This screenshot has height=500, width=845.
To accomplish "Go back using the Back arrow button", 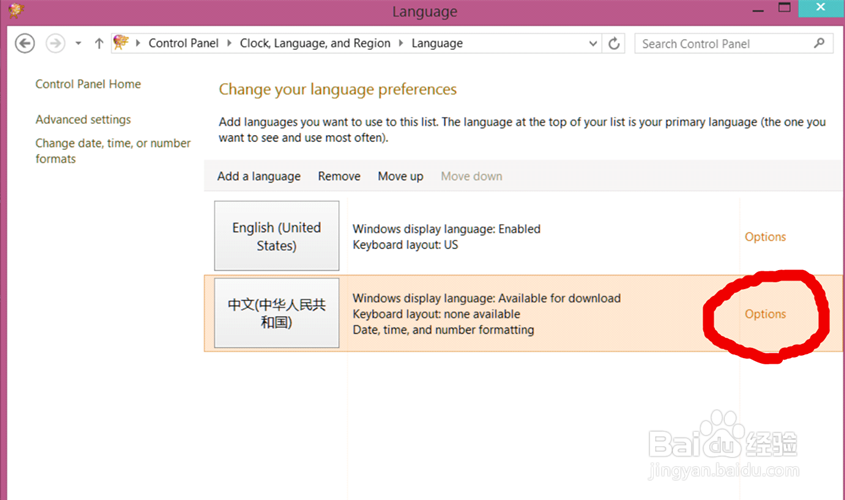I will tap(25, 43).
